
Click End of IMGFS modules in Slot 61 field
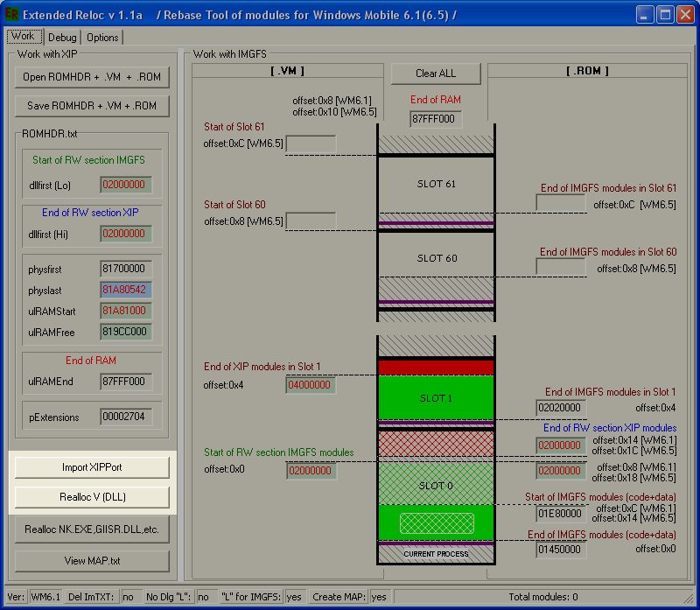[561, 203]
